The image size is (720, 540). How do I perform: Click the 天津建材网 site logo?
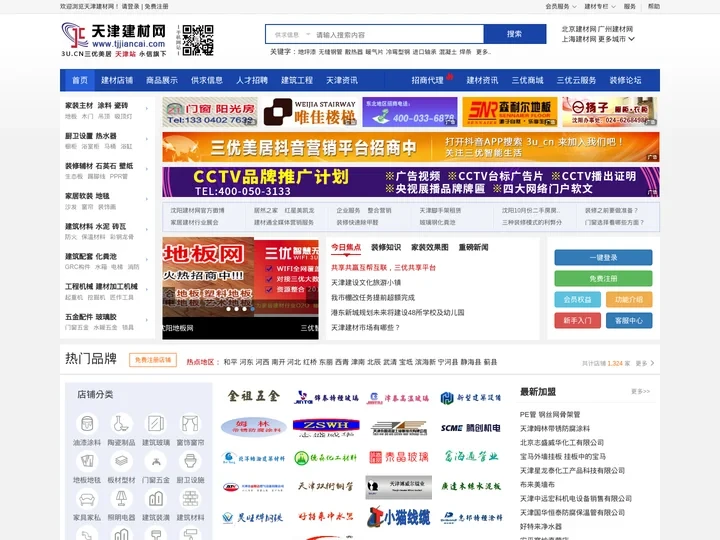click(114, 40)
